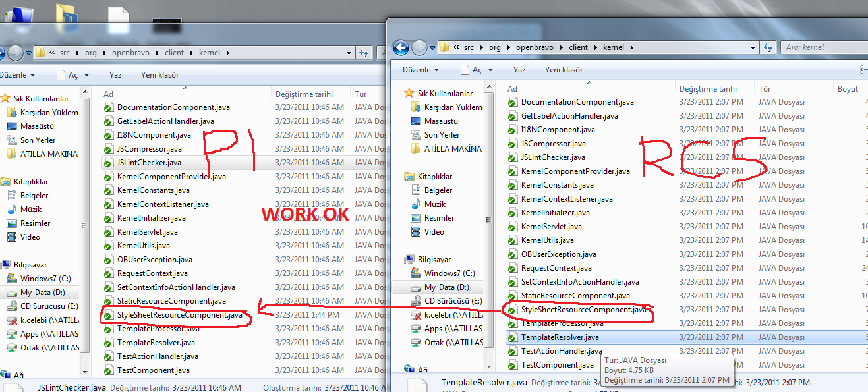Open the Düzenle dropdown in the left window's toolbar

coord(16,74)
